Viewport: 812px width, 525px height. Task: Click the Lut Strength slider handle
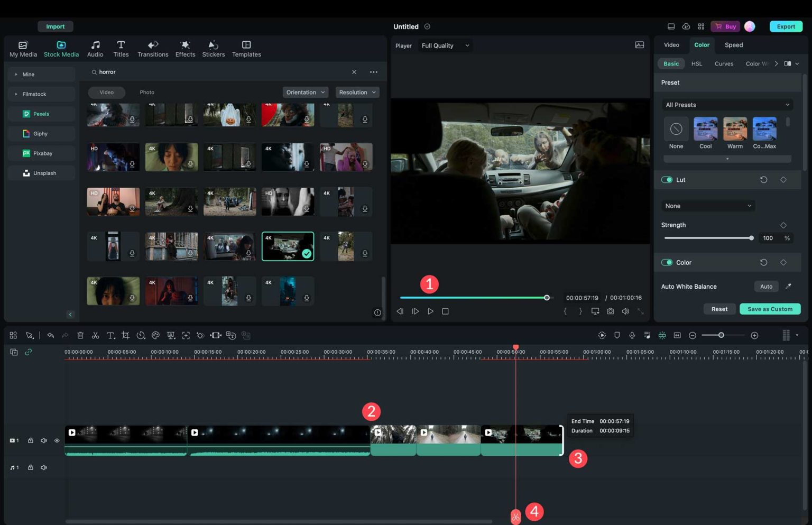751,238
